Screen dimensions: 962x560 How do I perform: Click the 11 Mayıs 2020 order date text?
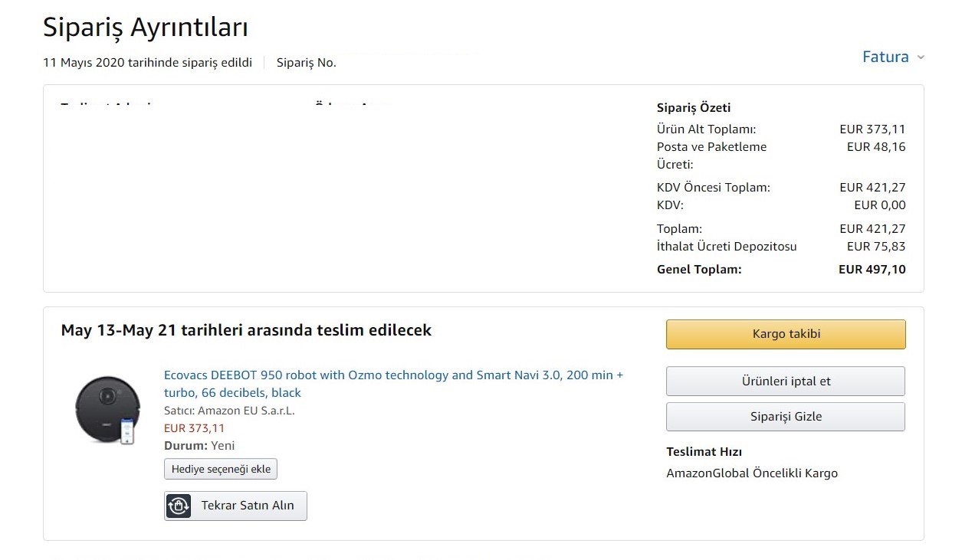click(x=148, y=63)
